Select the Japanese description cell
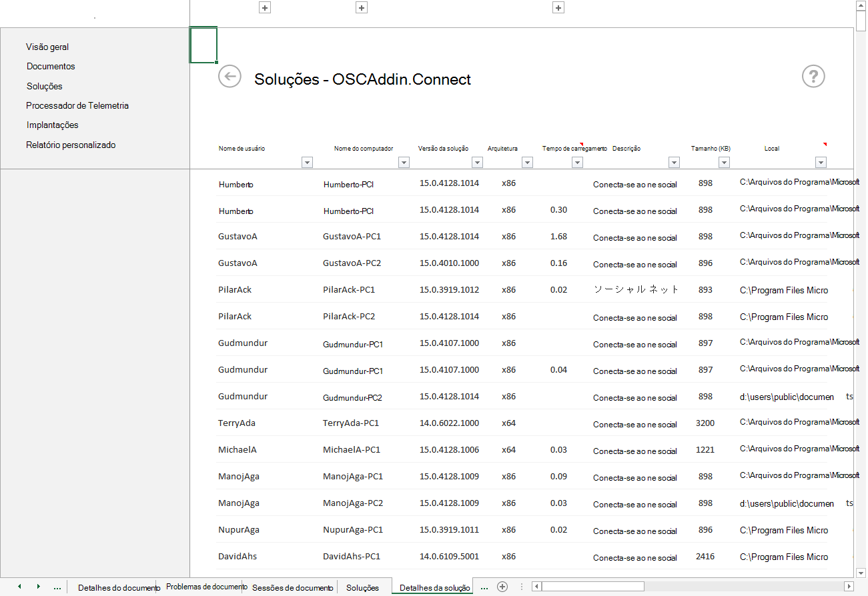868x596 pixels. pyautogui.click(x=636, y=290)
